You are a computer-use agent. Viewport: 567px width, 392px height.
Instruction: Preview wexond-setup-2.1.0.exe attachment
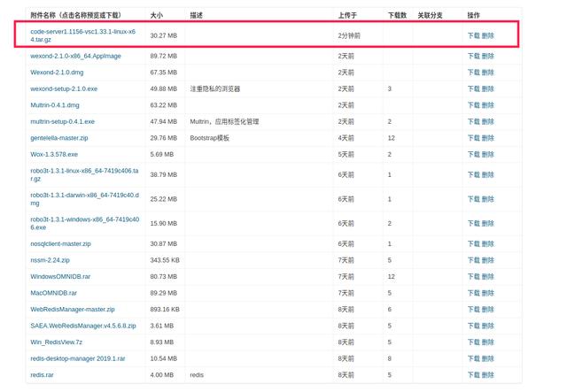point(64,88)
